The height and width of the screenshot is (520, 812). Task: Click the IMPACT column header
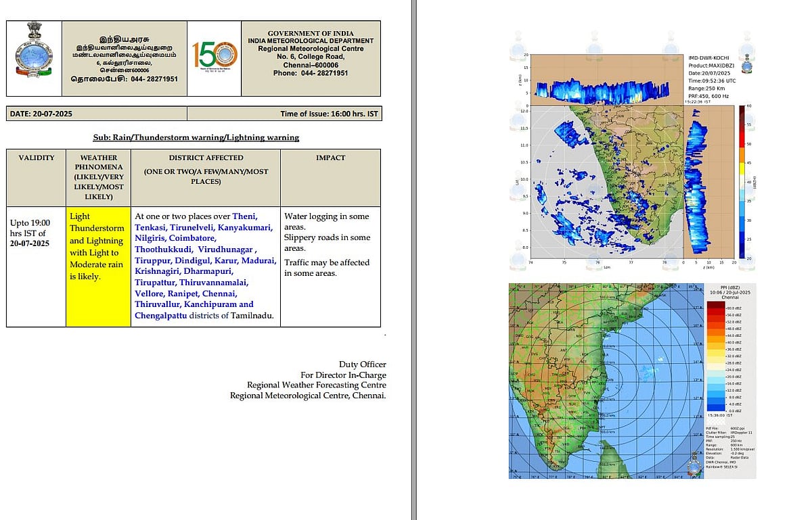[x=330, y=158]
